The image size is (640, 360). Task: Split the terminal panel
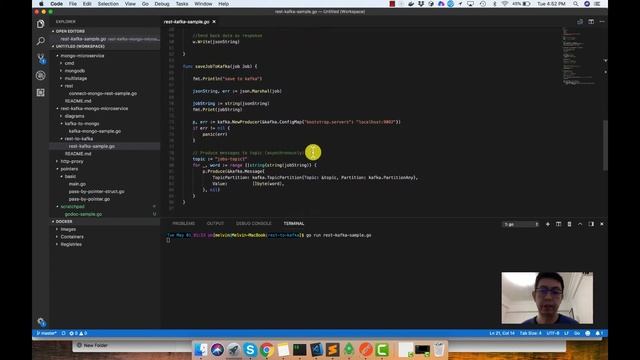coord(558,224)
